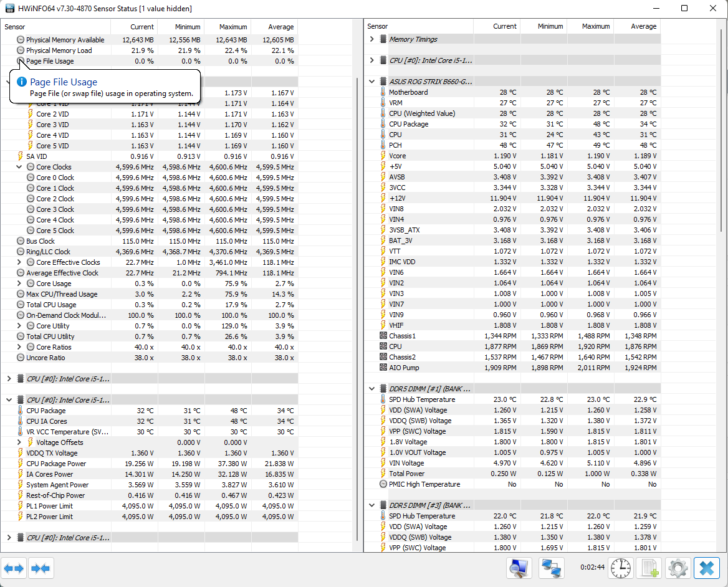Image resolution: width=728 pixels, height=587 pixels.
Task: Click the icon next to PMIC High Temperature
Action: tap(383, 484)
